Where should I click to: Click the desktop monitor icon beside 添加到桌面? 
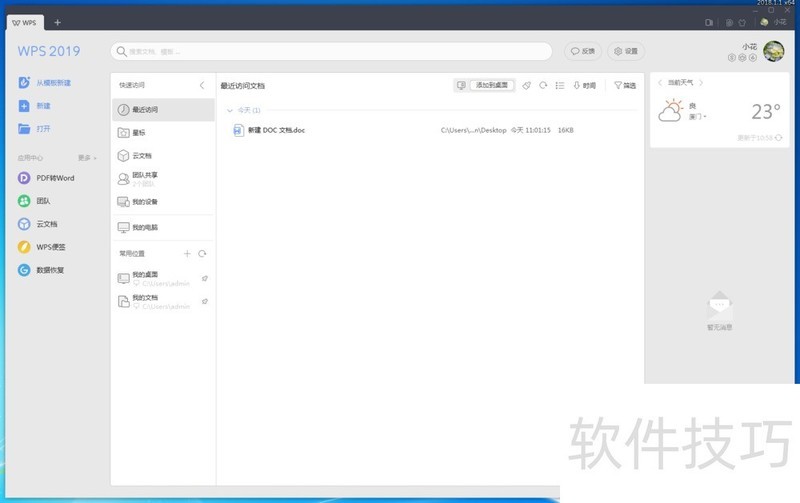tap(461, 85)
